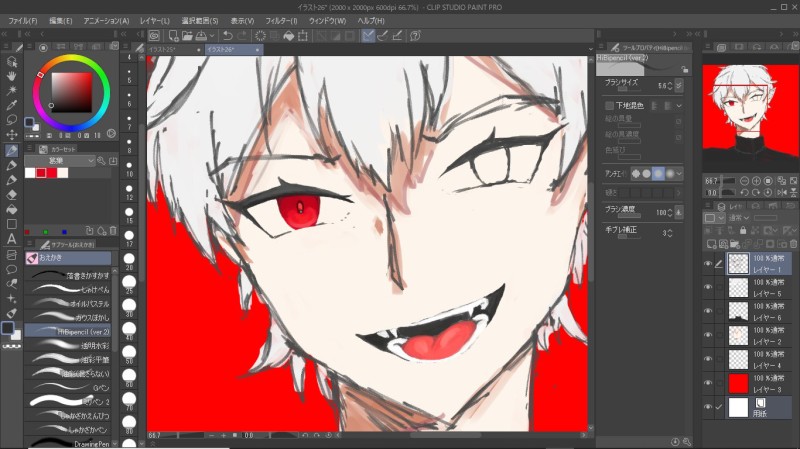Select brush size preset 15
This screenshot has width=800, height=449.
pos(129,215)
